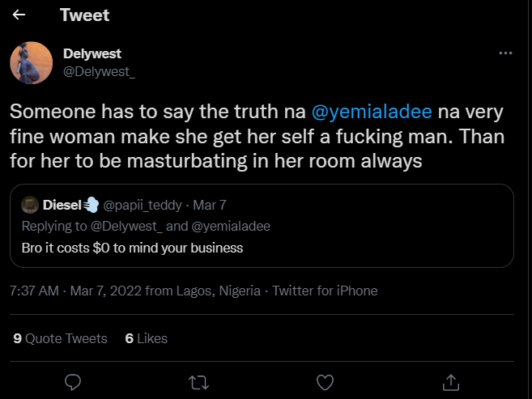Click the share tweet icon
Image resolution: width=532 pixels, height=399 pixels.
[452, 380]
